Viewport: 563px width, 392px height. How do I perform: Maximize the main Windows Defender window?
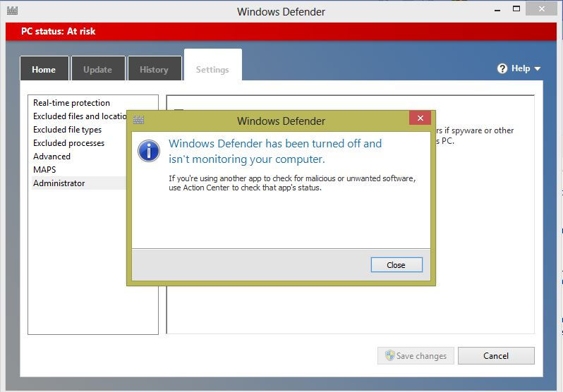(516, 9)
